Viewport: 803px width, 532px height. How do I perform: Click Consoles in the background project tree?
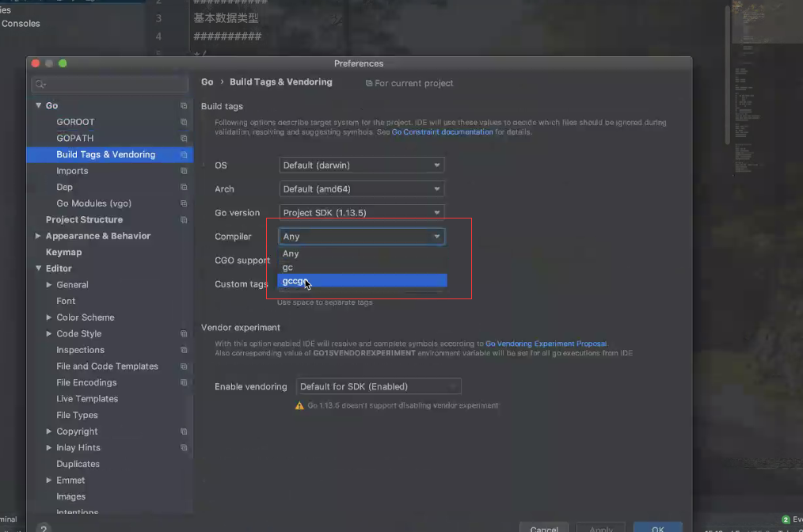click(x=21, y=24)
